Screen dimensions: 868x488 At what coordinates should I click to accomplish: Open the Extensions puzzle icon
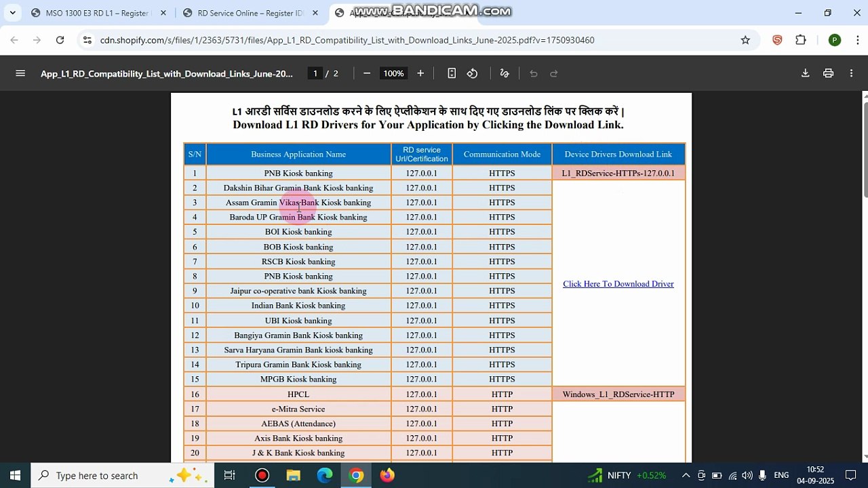(801, 40)
